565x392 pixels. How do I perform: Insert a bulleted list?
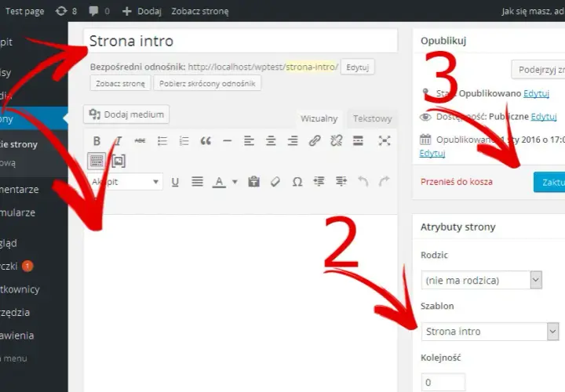click(162, 141)
